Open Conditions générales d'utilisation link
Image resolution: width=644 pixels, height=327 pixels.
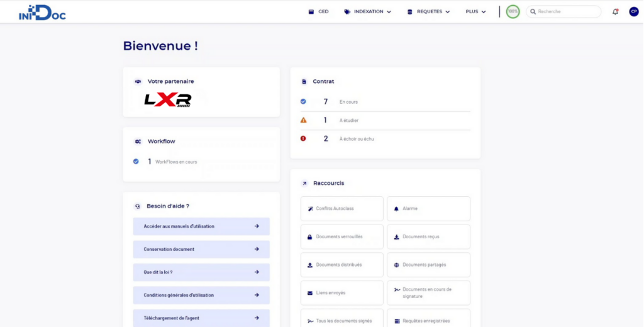point(201,295)
